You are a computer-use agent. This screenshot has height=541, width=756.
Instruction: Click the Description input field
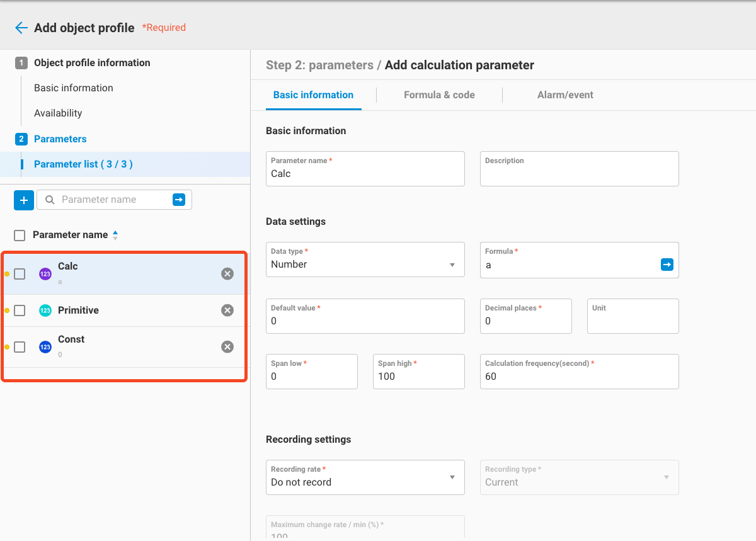[579, 174]
